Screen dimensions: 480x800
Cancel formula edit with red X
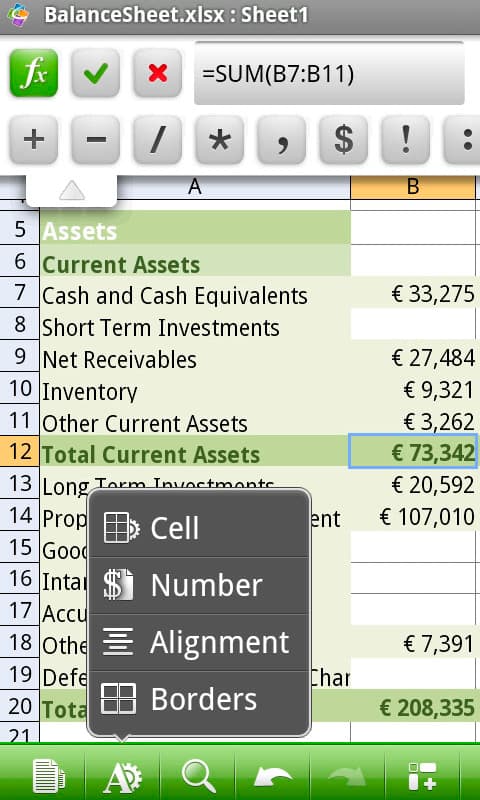[158, 73]
